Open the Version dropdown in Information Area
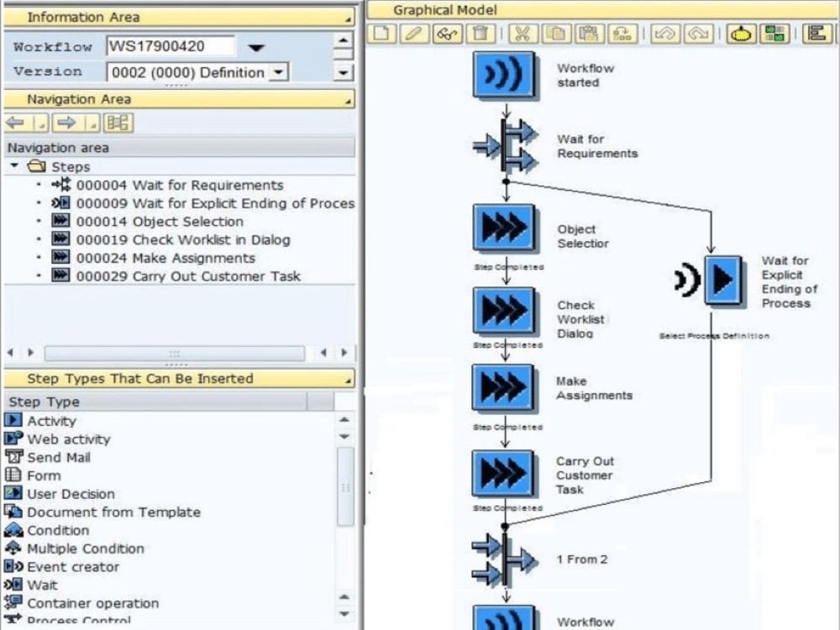 point(278,71)
